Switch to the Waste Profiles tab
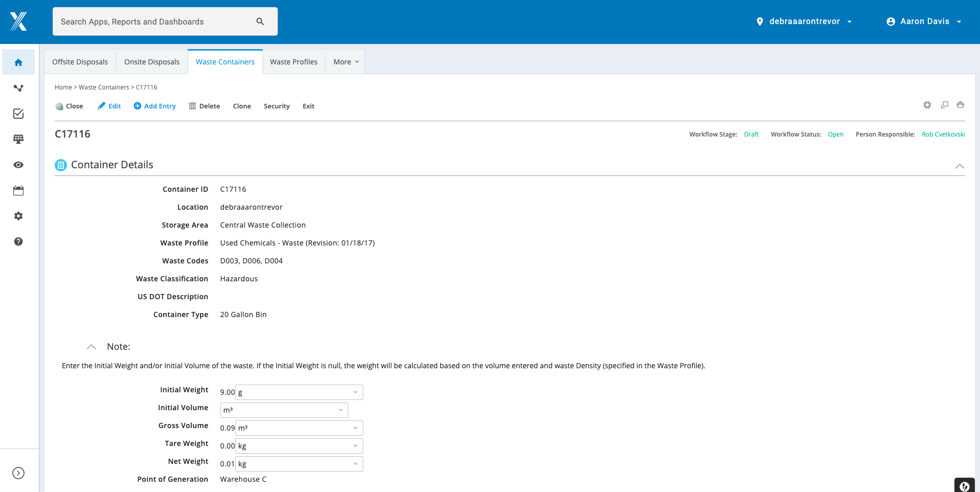Image resolution: width=980 pixels, height=492 pixels. pos(294,62)
